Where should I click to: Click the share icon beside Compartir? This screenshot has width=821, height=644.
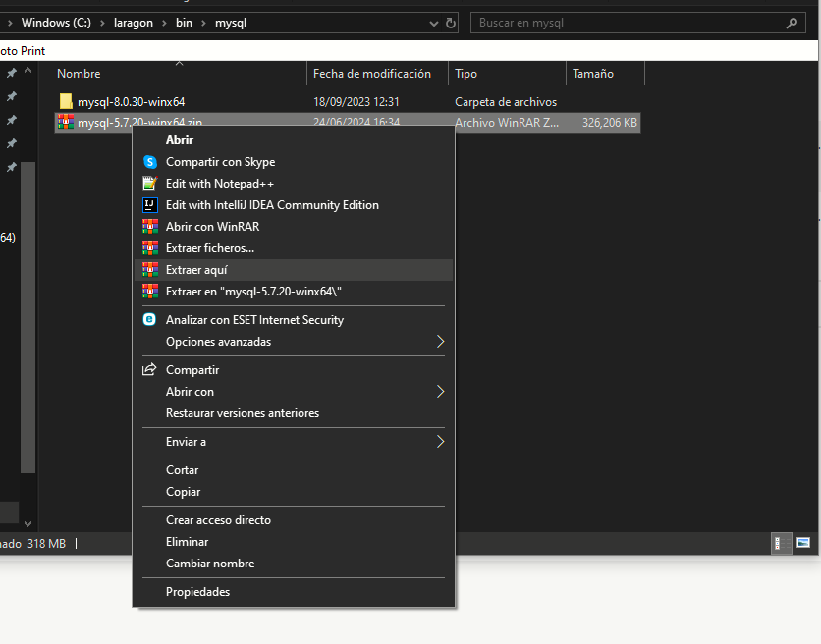pos(151,369)
